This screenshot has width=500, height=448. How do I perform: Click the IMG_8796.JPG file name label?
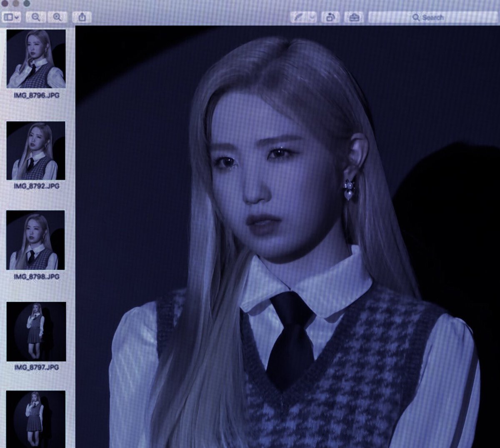coord(36,95)
